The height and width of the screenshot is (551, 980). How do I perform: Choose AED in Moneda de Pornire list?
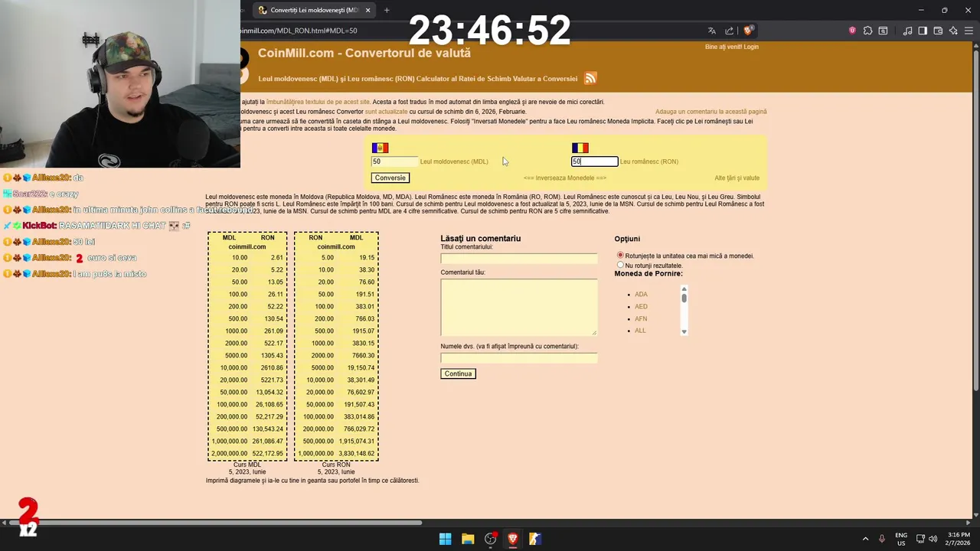point(641,306)
